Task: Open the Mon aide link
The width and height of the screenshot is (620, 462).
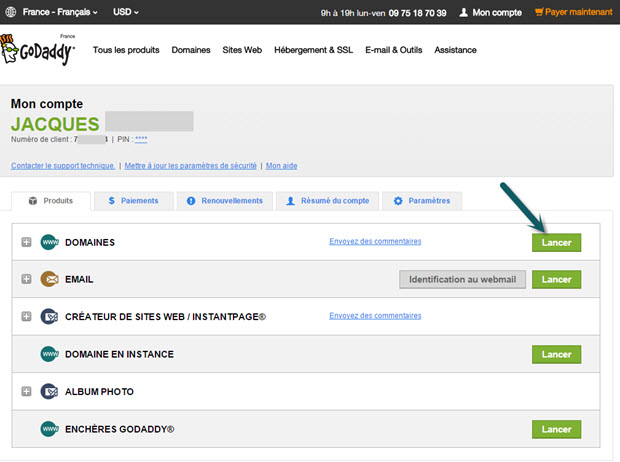Action: pos(281,166)
